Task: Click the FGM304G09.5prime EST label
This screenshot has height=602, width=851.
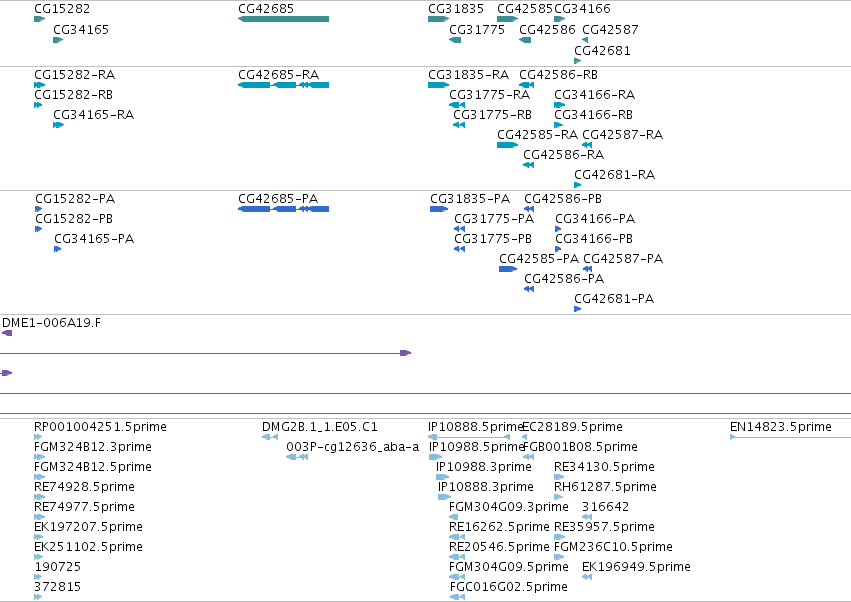Action: click(509, 567)
